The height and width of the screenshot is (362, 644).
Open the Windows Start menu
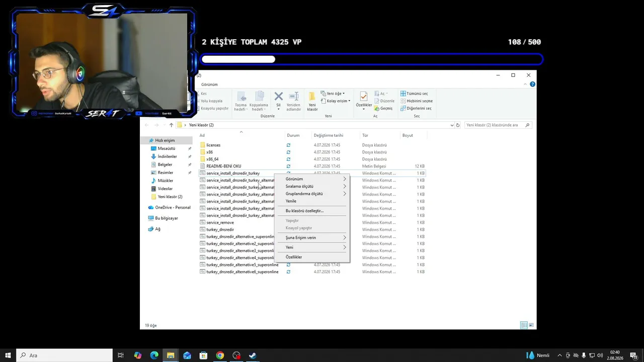(8, 355)
